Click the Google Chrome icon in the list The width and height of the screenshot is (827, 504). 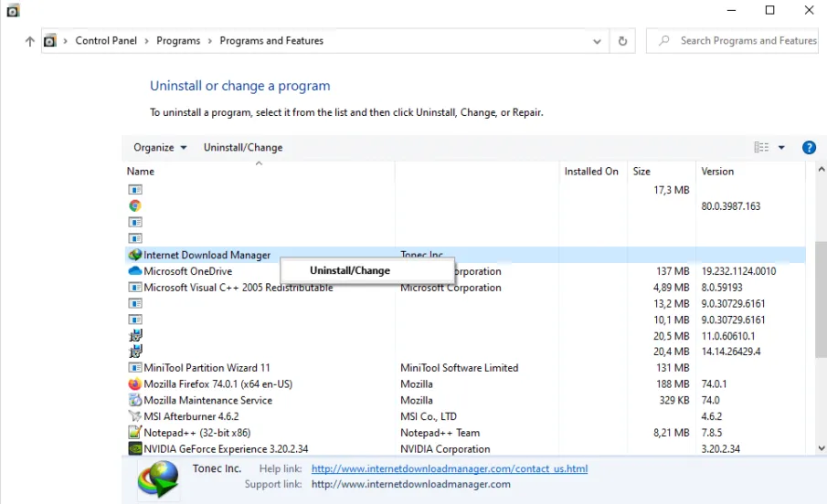pos(135,205)
